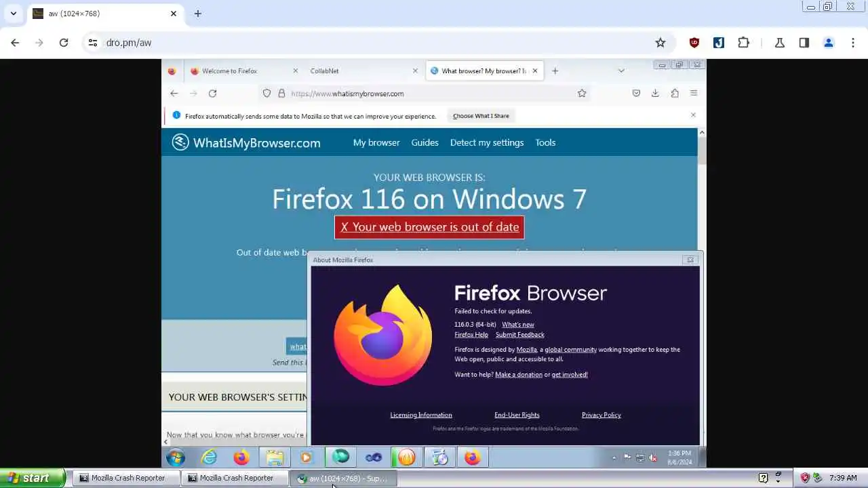
Task: Click the Submit Feedback link
Action: (520, 335)
